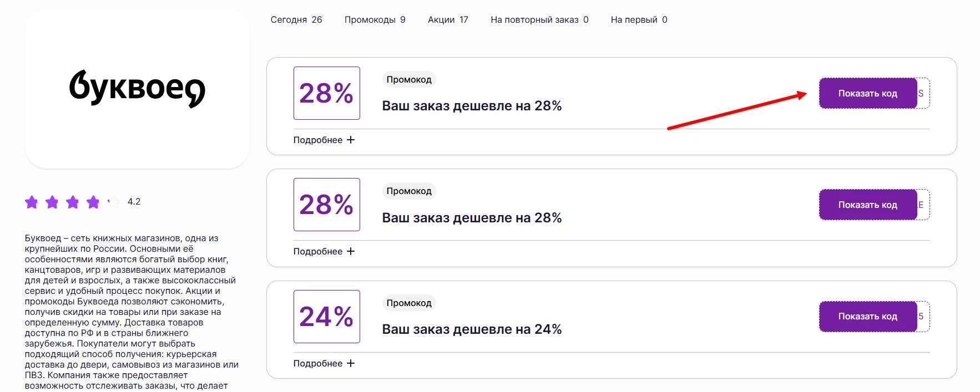The height and width of the screenshot is (392, 980).
Task: Click the 28% discount badge in first offer
Action: (326, 94)
